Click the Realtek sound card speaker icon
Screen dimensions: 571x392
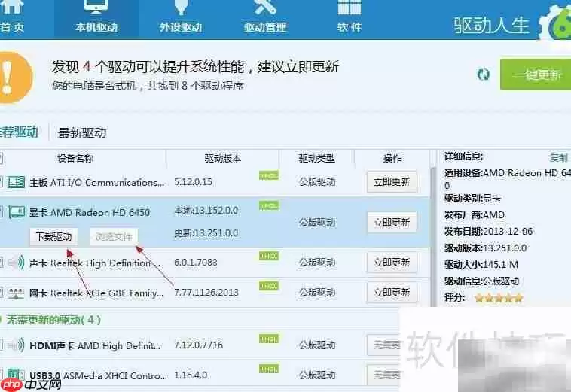click(16, 262)
